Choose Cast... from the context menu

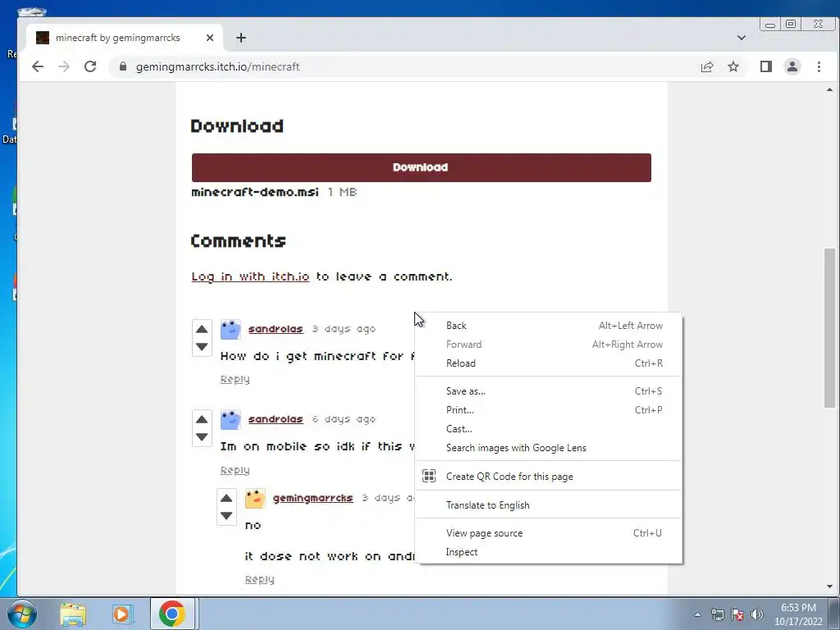pos(549,428)
